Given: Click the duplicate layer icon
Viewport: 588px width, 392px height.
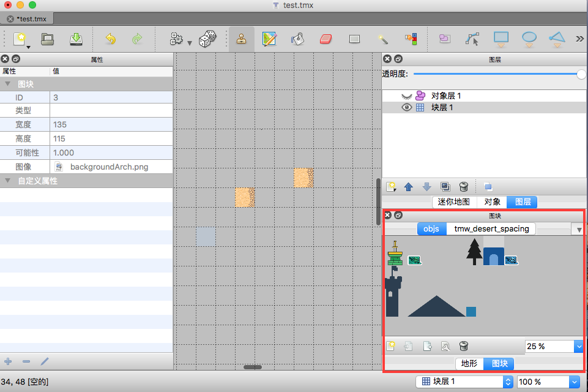Looking at the screenshot, I should (x=445, y=186).
